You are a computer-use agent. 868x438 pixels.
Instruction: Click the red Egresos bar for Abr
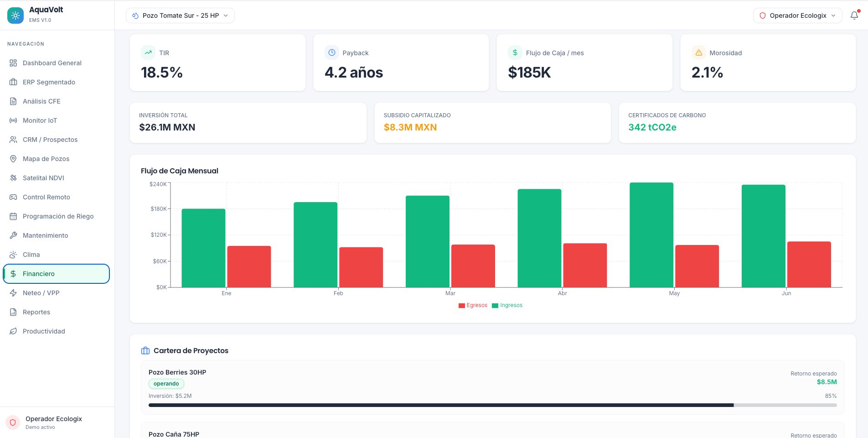[x=585, y=266]
